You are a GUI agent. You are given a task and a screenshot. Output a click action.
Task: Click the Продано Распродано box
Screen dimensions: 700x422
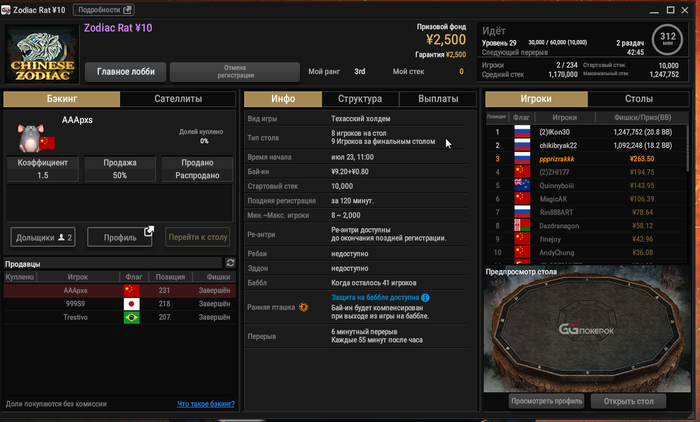coord(197,169)
